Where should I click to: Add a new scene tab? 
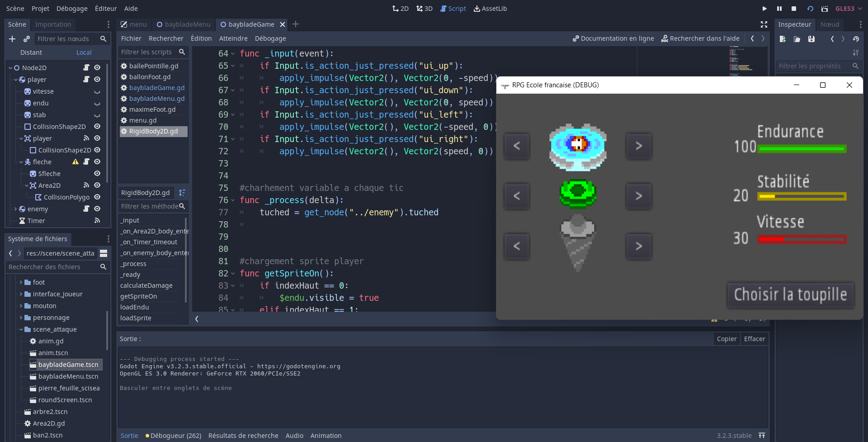click(296, 24)
